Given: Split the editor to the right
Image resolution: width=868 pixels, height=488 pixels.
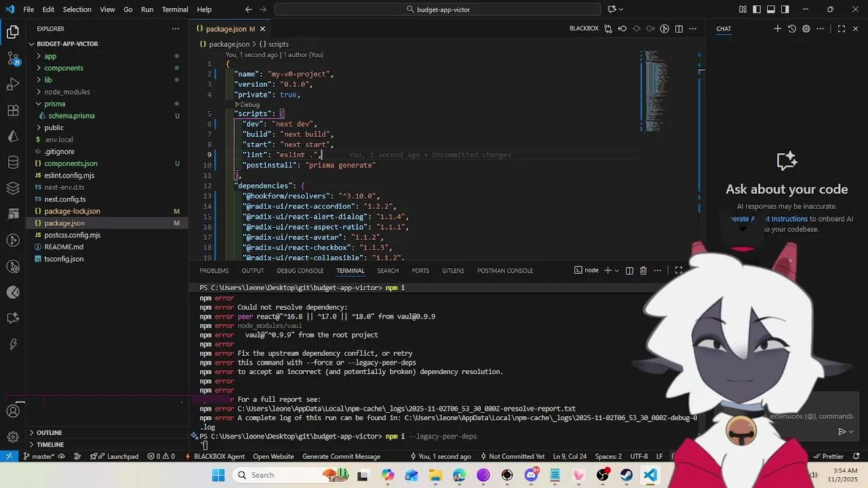Looking at the screenshot, I should point(679,28).
